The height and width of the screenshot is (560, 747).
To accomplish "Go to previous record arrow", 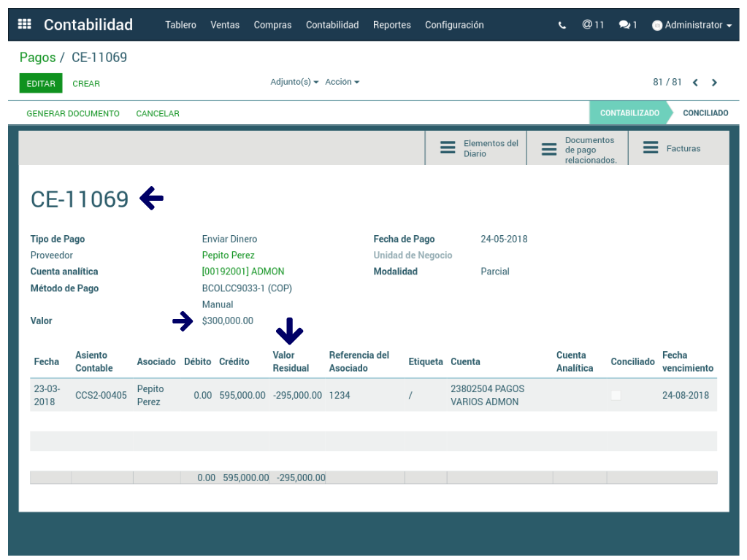I will coord(695,83).
